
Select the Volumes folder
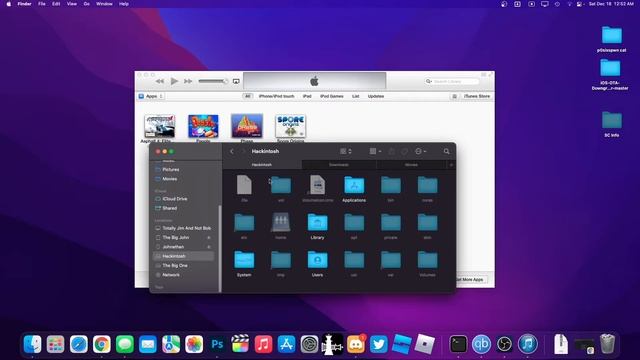(427, 264)
